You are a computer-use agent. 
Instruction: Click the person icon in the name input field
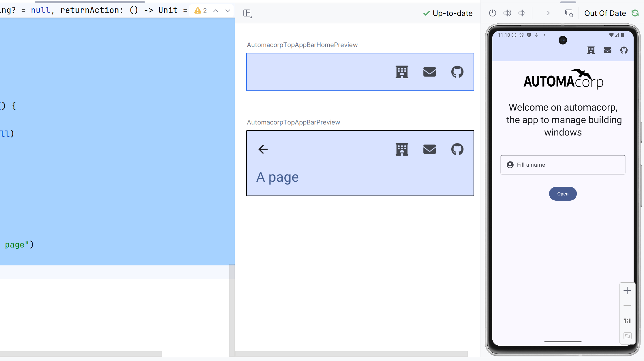tap(510, 164)
